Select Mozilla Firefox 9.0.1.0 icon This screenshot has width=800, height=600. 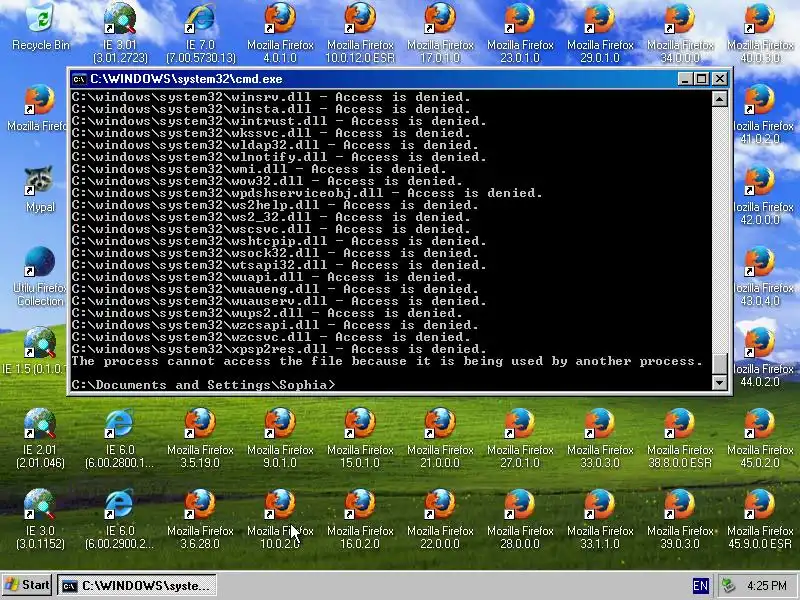pyautogui.click(x=280, y=438)
